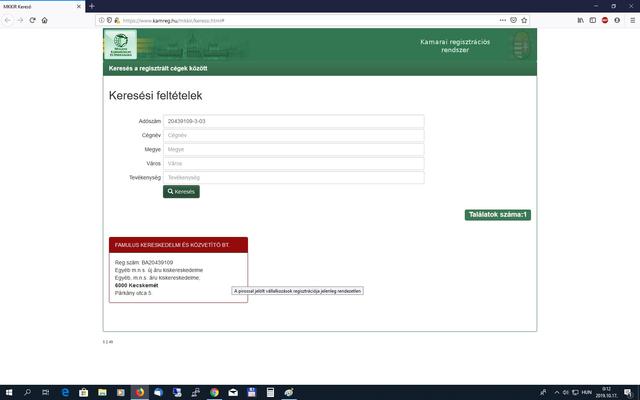Click the green Keresés search button

click(181, 191)
